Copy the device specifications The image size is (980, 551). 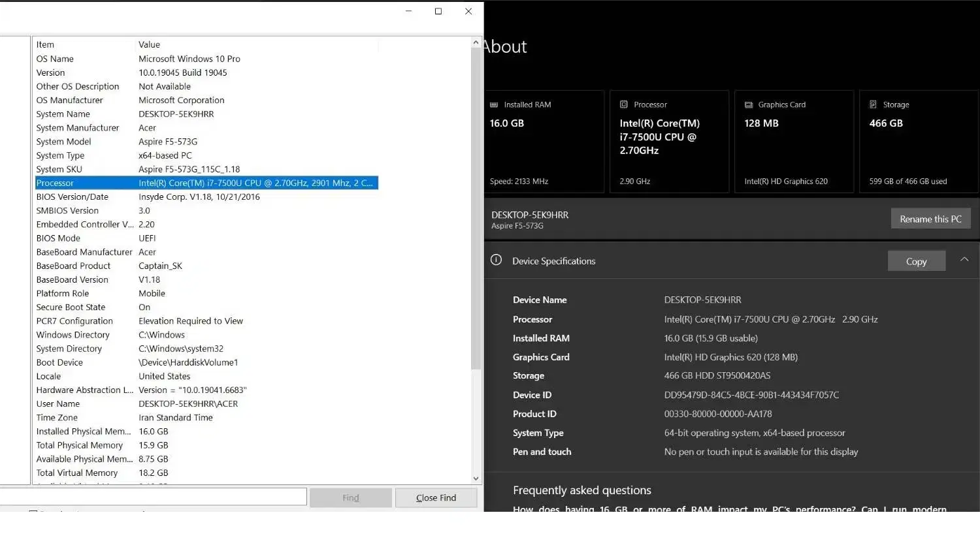point(917,261)
